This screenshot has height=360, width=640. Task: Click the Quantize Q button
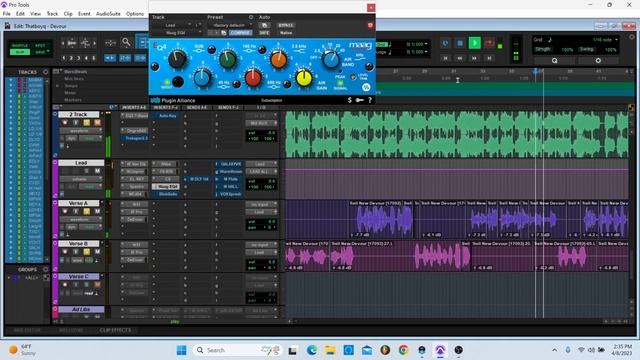554,60
